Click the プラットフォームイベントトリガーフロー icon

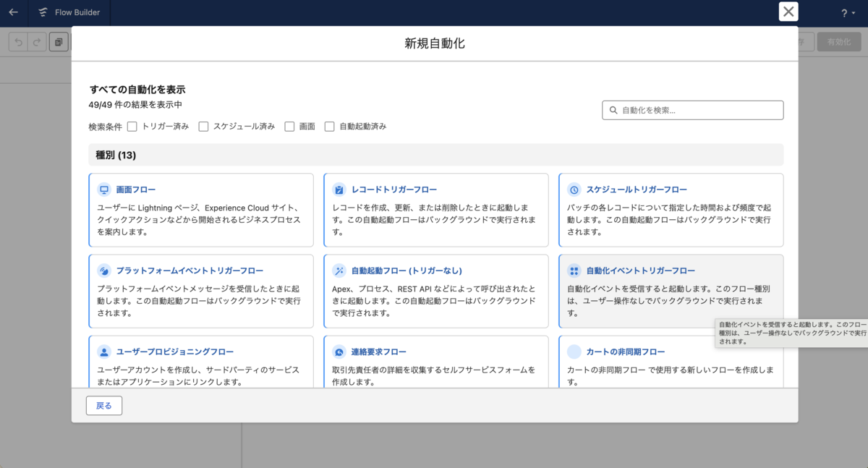[104, 271]
